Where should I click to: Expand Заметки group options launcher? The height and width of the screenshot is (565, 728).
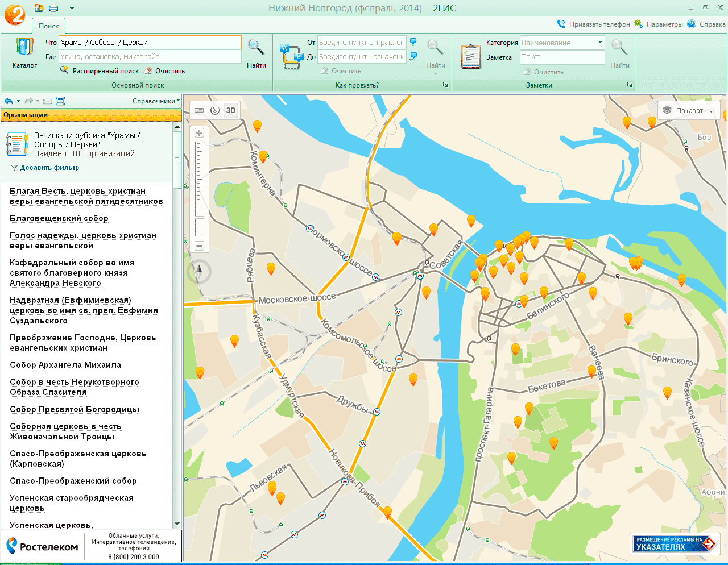coord(630,85)
